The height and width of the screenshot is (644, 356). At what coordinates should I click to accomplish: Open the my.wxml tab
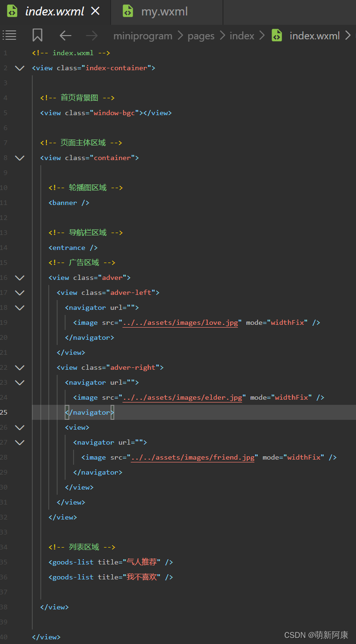[x=167, y=12]
